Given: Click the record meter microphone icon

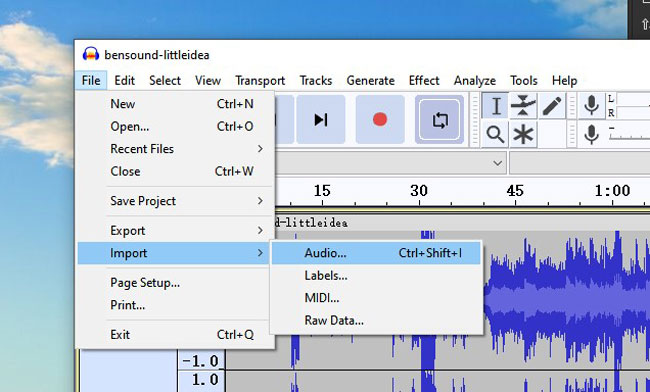Looking at the screenshot, I should pyautogui.click(x=591, y=106).
